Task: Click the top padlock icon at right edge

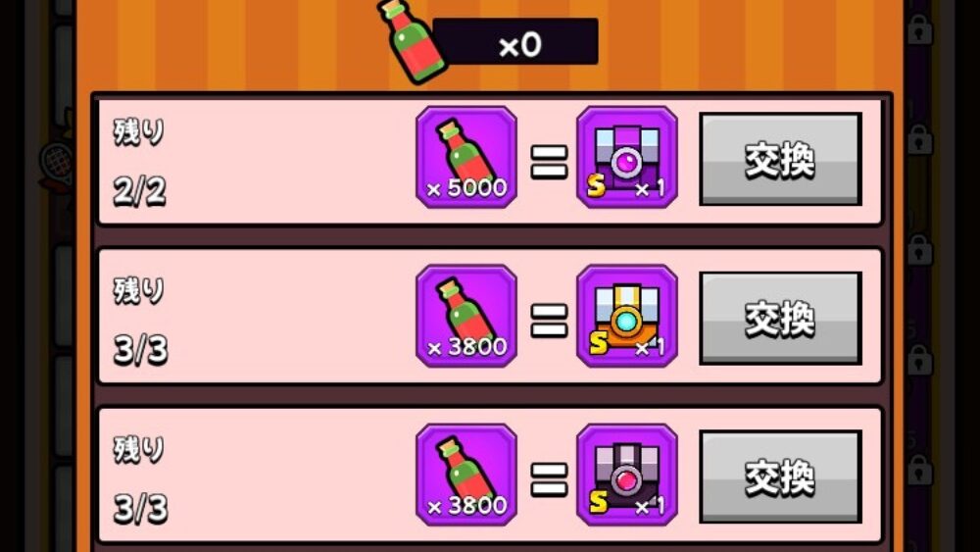Action: coord(919,29)
